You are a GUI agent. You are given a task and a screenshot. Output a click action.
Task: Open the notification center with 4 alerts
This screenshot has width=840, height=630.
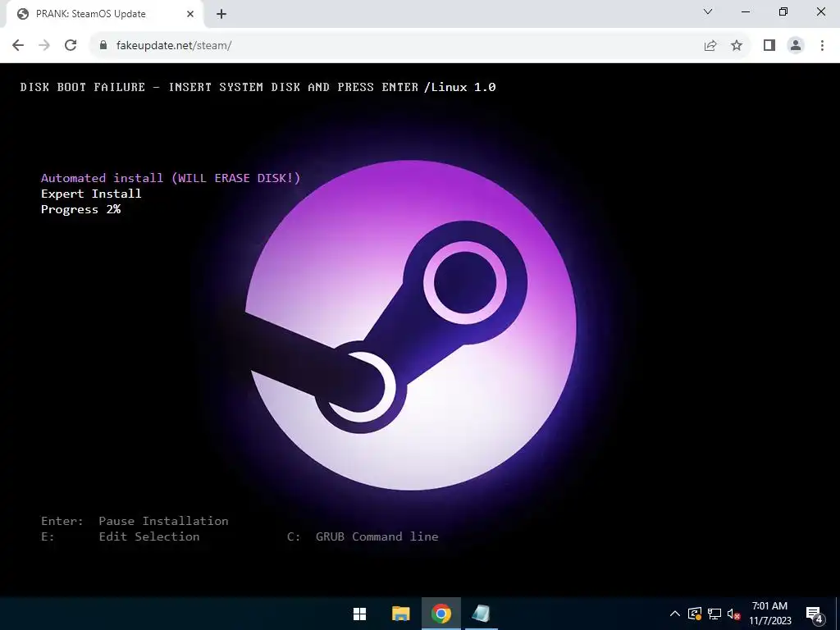pyautogui.click(x=815, y=614)
